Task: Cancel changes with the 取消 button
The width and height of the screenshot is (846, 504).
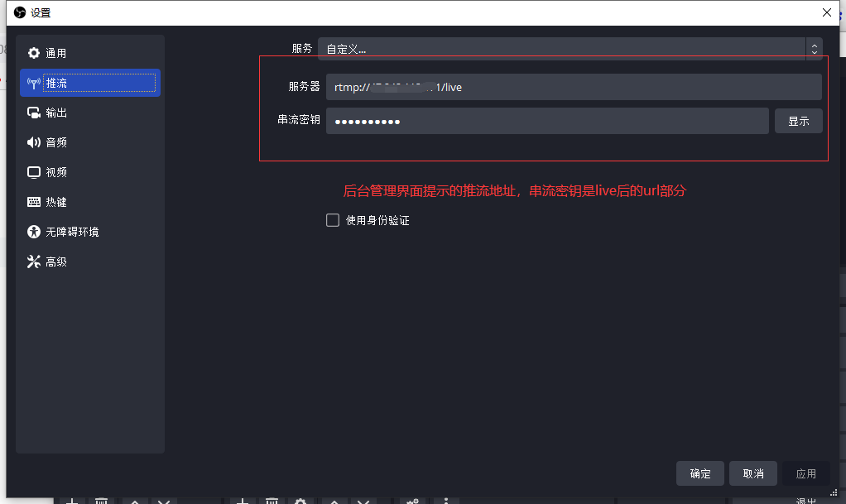Action: [752, 473]
